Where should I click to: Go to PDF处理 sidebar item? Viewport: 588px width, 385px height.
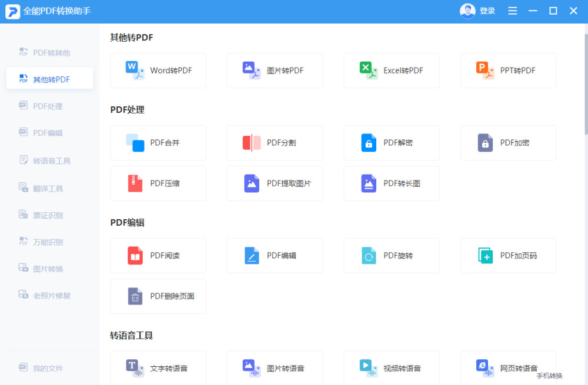[49, 106]
